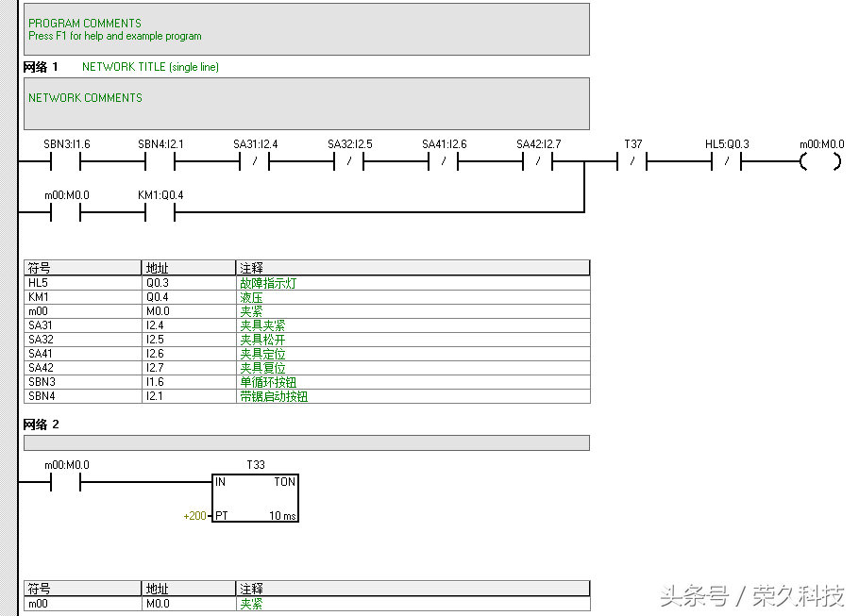Select the m00:M0.0 output coil
859x616 pixels.
821,162
